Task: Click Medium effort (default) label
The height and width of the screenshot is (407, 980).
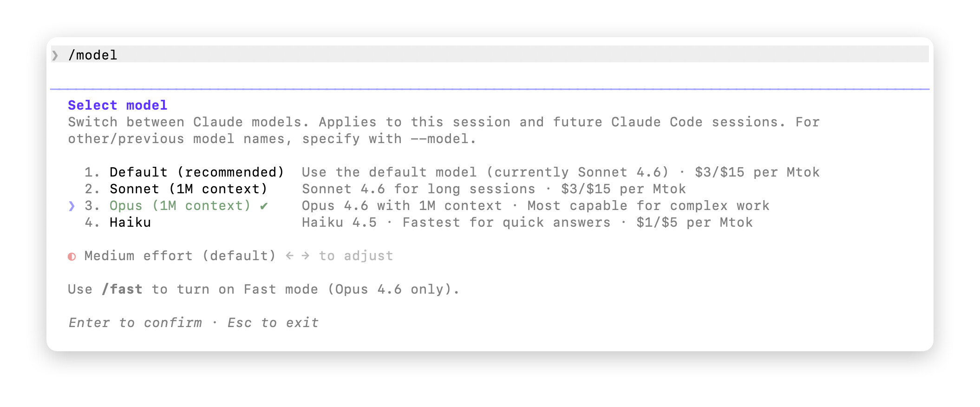Action: 180,256
